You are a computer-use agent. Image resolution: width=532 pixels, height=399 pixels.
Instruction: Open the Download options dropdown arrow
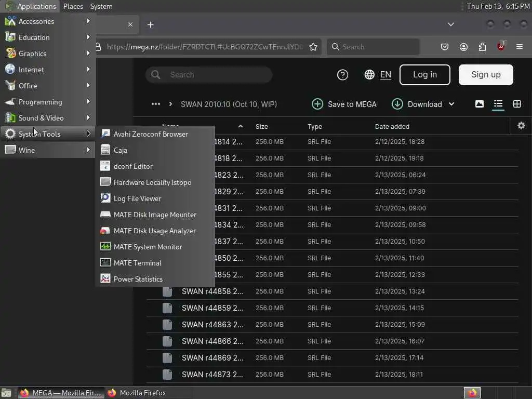(451, 104)
